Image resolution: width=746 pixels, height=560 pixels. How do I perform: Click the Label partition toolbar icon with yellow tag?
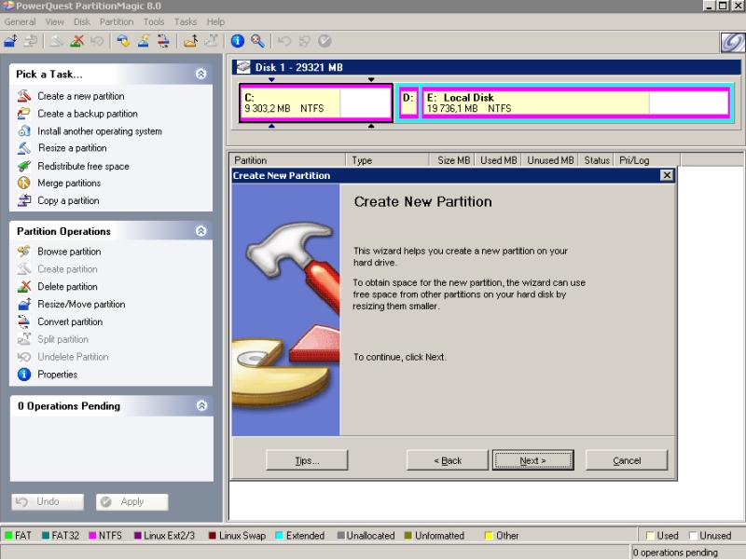123,41
